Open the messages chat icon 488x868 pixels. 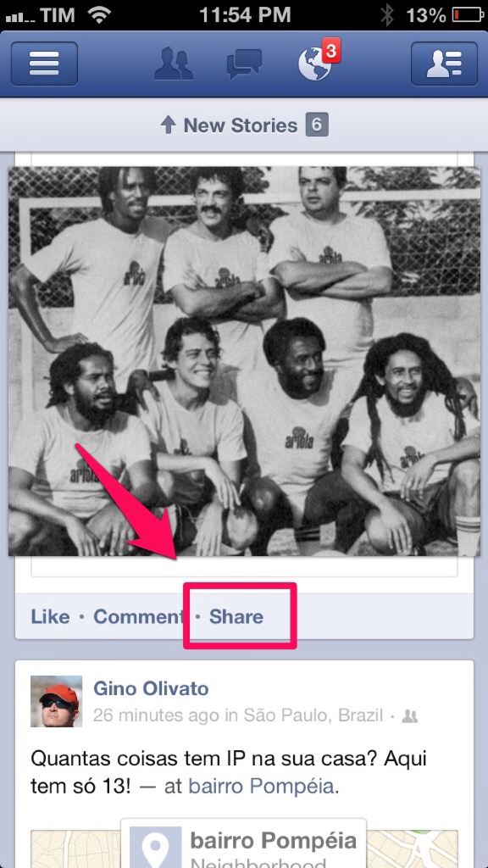[x=244, y=64]
